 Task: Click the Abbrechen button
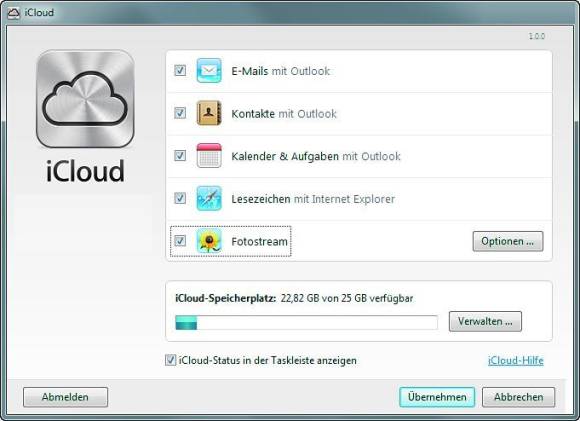519,397
